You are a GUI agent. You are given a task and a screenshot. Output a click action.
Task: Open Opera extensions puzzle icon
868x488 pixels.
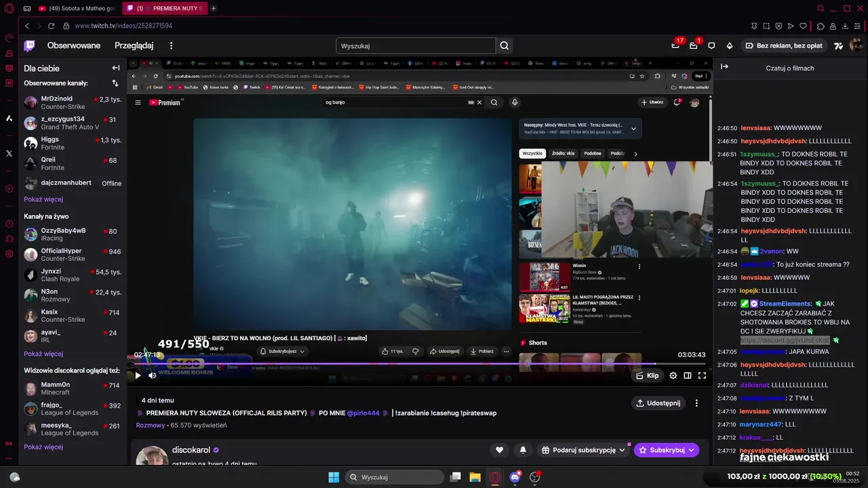821,26
